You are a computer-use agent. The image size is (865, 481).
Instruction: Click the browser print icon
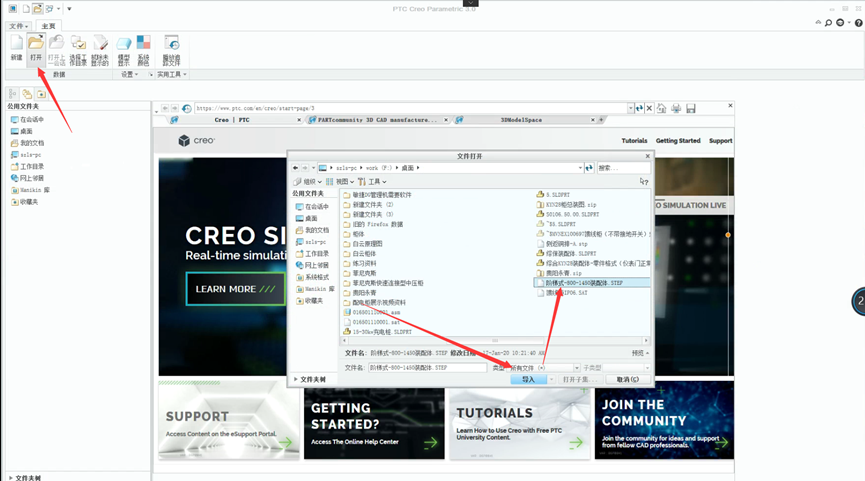coord(676,108)
